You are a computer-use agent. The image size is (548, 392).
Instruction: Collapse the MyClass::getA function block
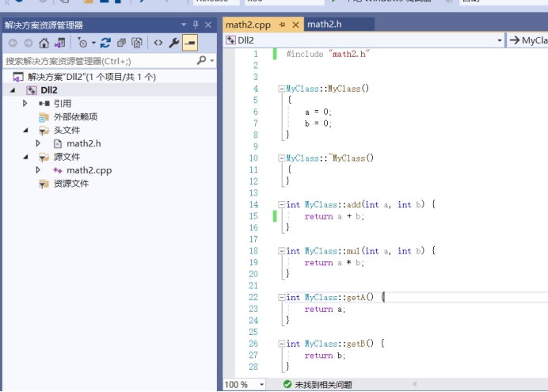coord(281,297)
